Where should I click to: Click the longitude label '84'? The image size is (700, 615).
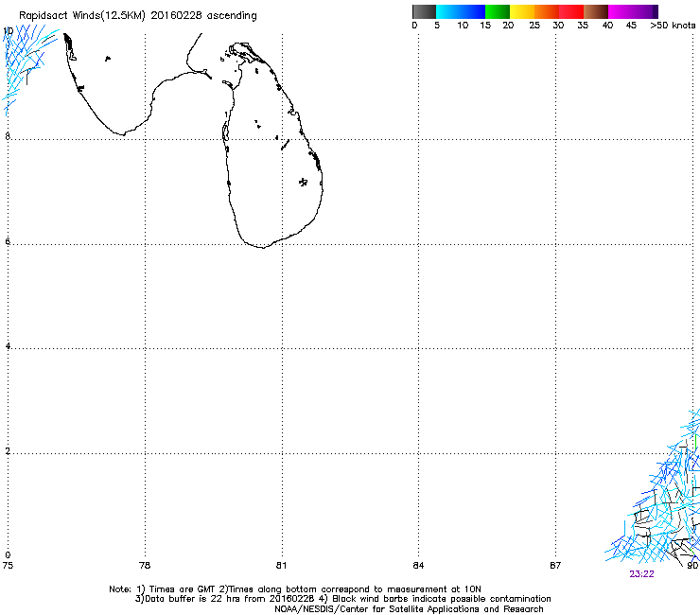tap(418, 566)
